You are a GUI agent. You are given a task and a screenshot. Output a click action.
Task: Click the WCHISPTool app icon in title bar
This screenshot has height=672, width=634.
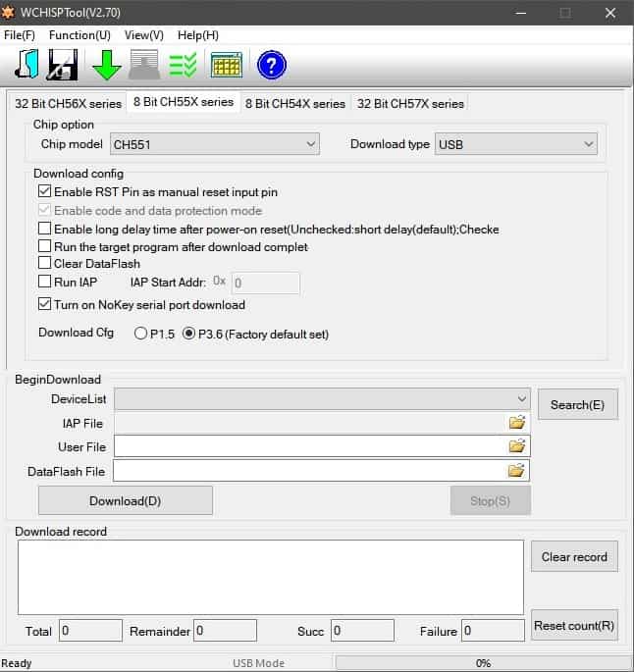[8, 13]
